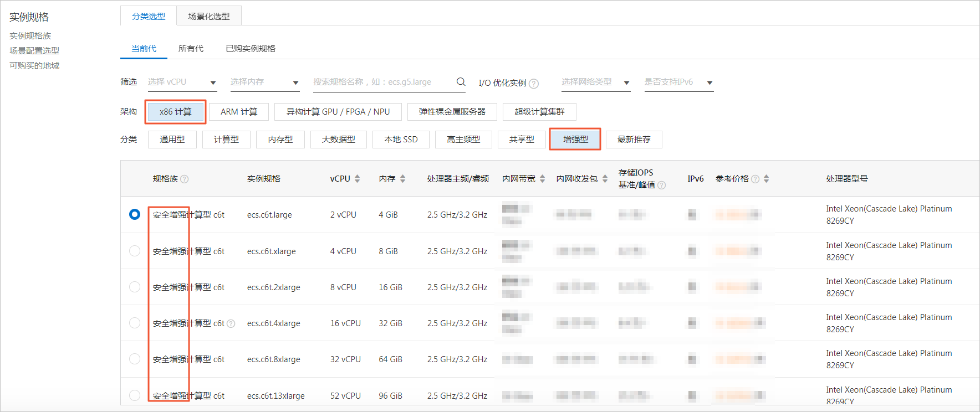
Task: Open 场景配置选型 in sidebar
Action: tap(34, 50)
